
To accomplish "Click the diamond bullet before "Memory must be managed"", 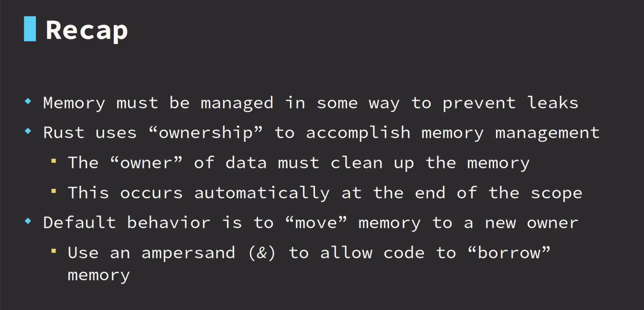I will click(28, 101).
